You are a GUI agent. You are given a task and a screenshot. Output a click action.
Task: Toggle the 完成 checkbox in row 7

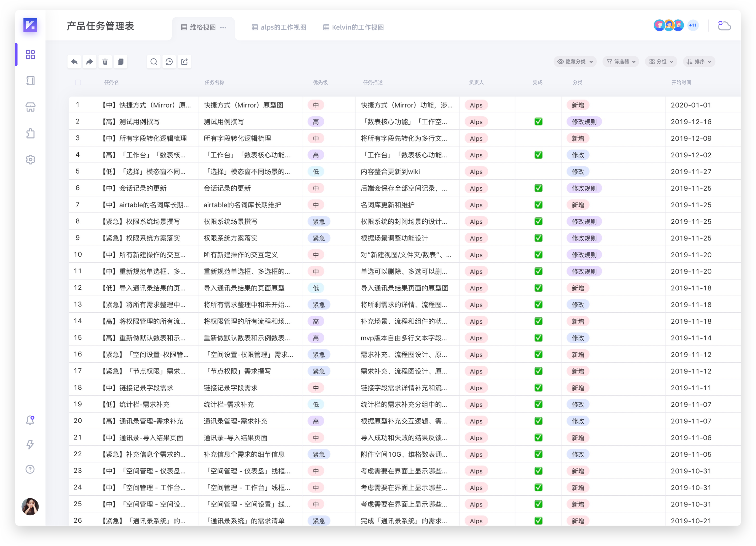point(538,205)
